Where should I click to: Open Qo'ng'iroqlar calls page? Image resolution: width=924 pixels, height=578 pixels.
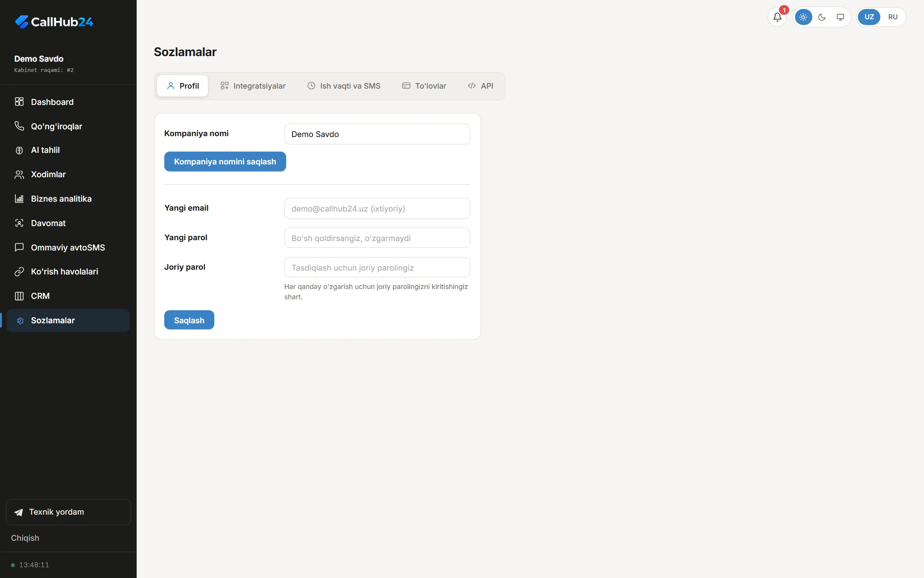68,126
